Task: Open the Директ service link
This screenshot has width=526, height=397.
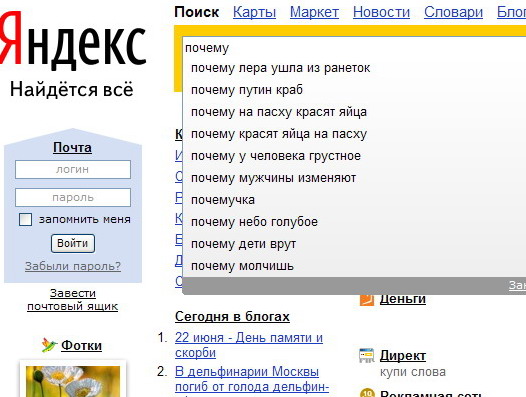Action: click(x=403, y=356)
